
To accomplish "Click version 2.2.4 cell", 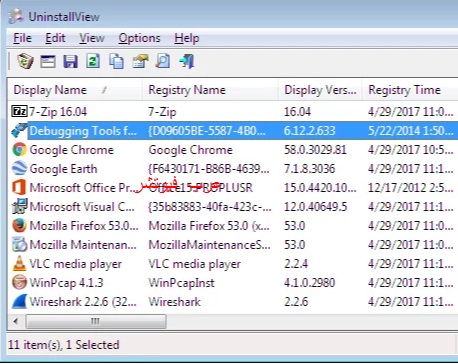I will [296, 264].
